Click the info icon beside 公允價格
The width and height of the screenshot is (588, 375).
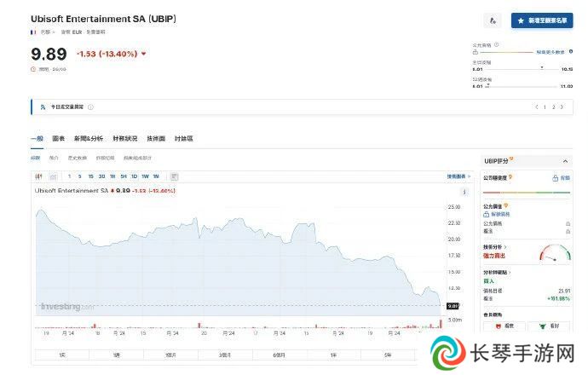tap(497, 45)
